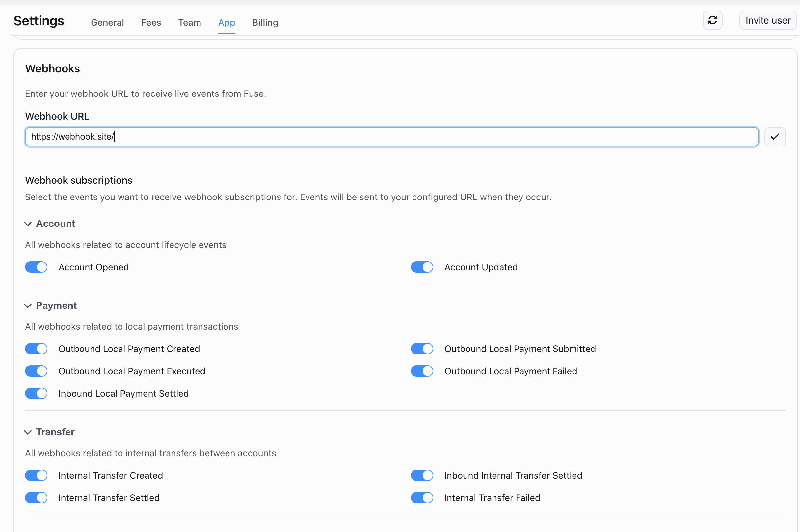Screen dimensions: 800x532
Task: Toggle Outbound Local Payment Created
Action: click(x=36, y=349)
